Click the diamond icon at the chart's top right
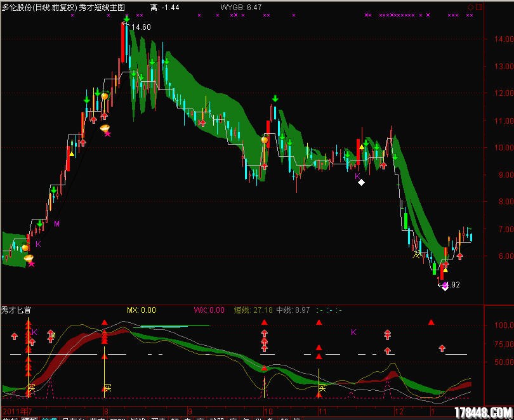The image size is (514, 420). click(471, 7)
